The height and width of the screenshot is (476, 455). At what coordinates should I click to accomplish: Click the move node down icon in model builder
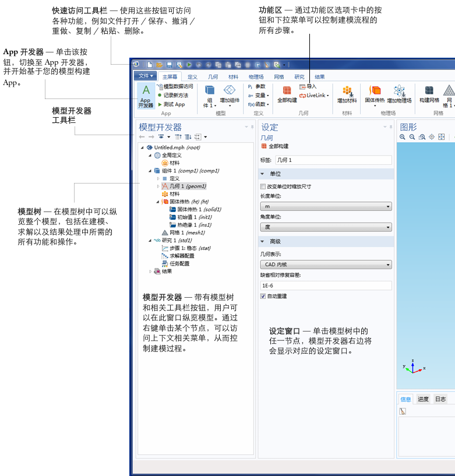pyautogui.click(x=188, y=137)
